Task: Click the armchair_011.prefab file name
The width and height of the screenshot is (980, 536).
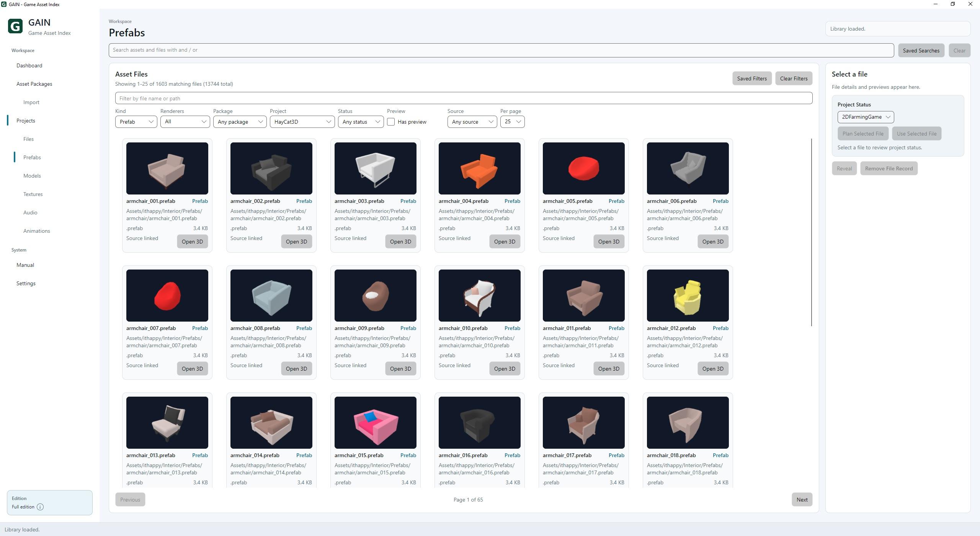Action: [x=567, y=328]
